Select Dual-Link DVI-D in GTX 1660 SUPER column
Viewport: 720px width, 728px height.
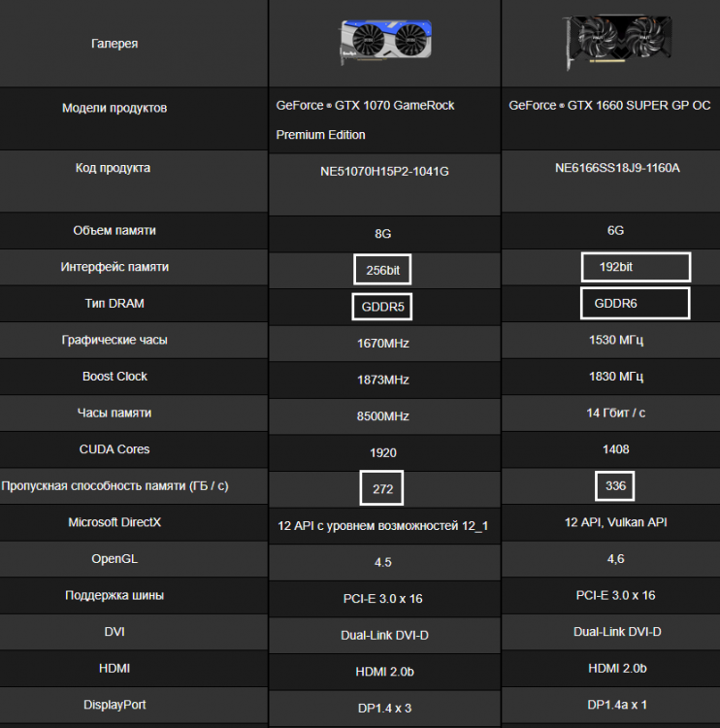pos(617,632)
